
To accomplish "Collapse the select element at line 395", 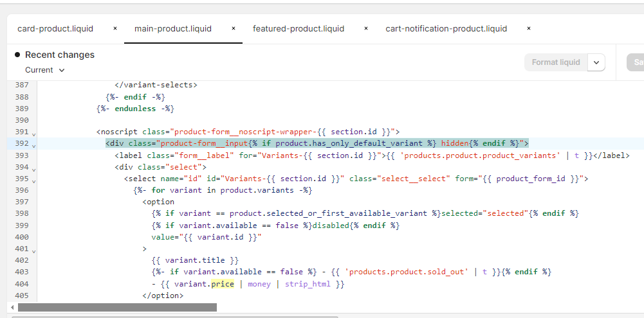I will point(33,180).
